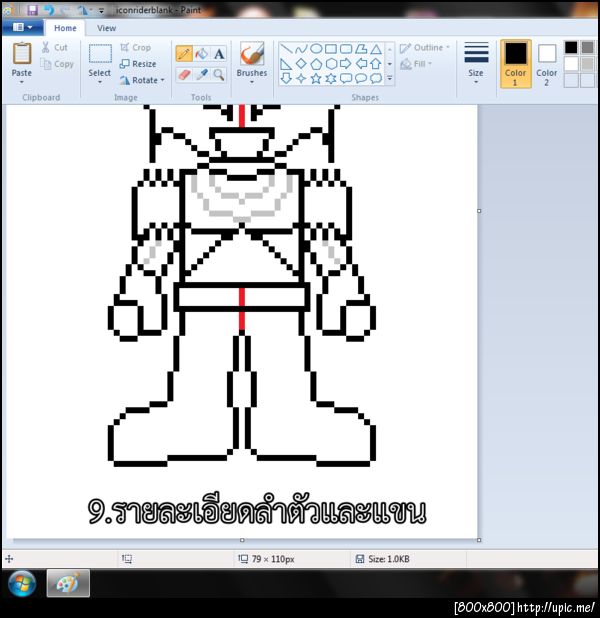The width and height of the screenshot is (600, 618).
Task: Choose the Five-point star shape
Action: [x=316, y=78]
